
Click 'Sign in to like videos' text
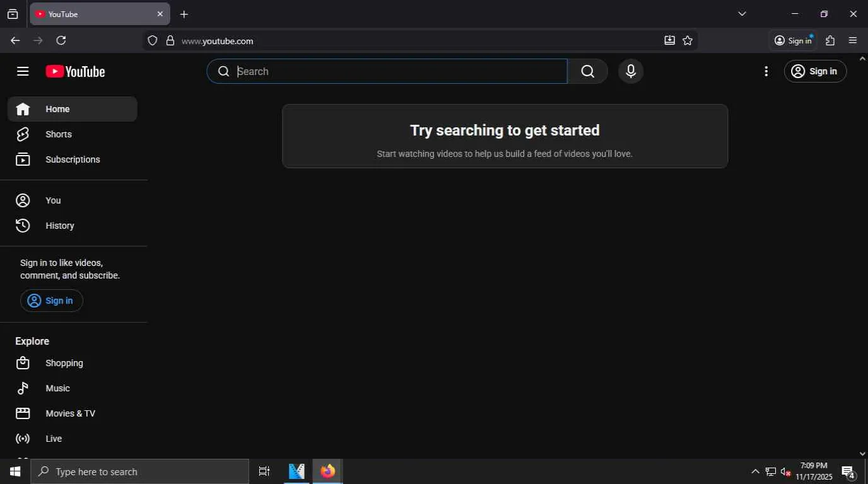point(70,269)
